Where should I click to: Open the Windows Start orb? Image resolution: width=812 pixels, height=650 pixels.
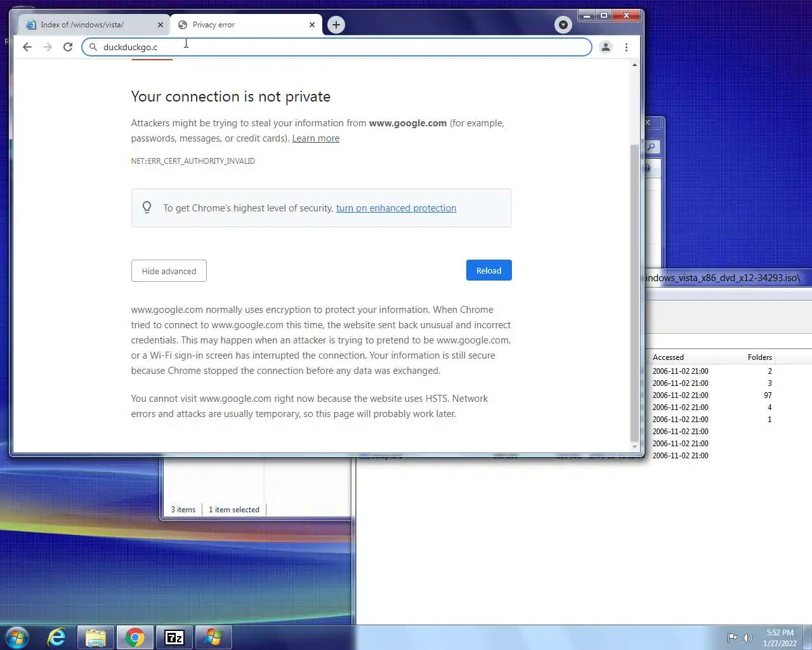point(17,637)
